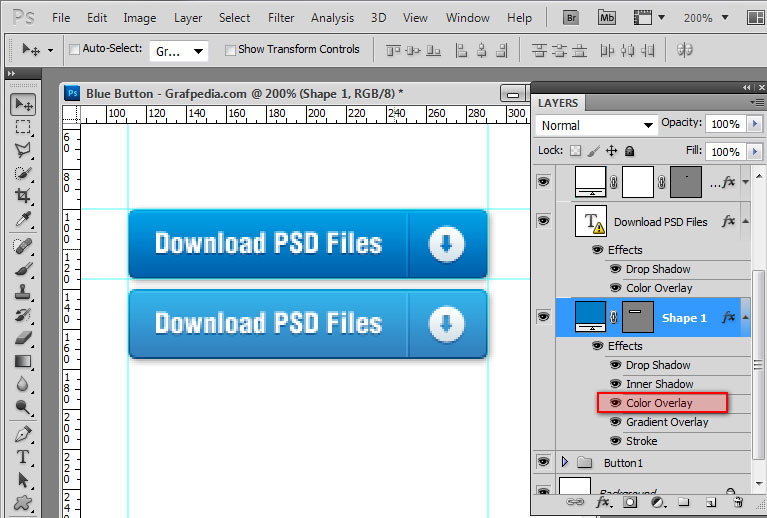Image resolution: width=767 pixels, height=518 pixels.
Task: Open the Layer menu
Action: coord(188,18)
